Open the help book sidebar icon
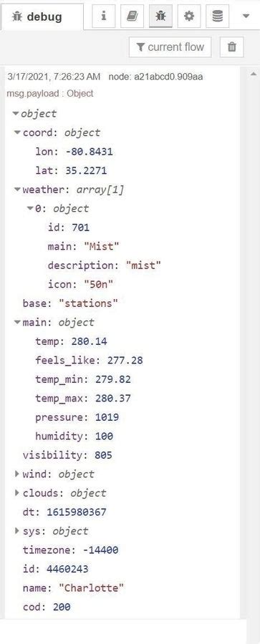 pos(132,16)
